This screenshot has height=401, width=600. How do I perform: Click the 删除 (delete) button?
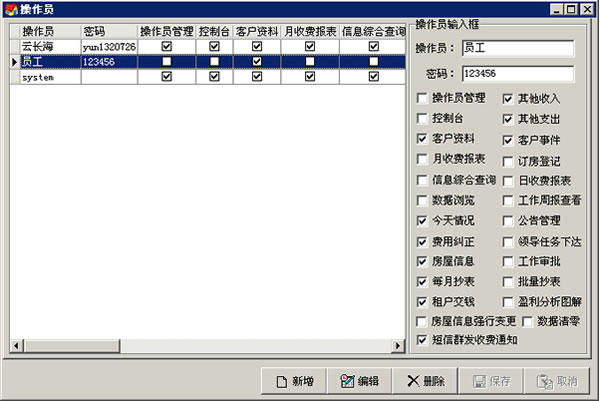[425, 381]
